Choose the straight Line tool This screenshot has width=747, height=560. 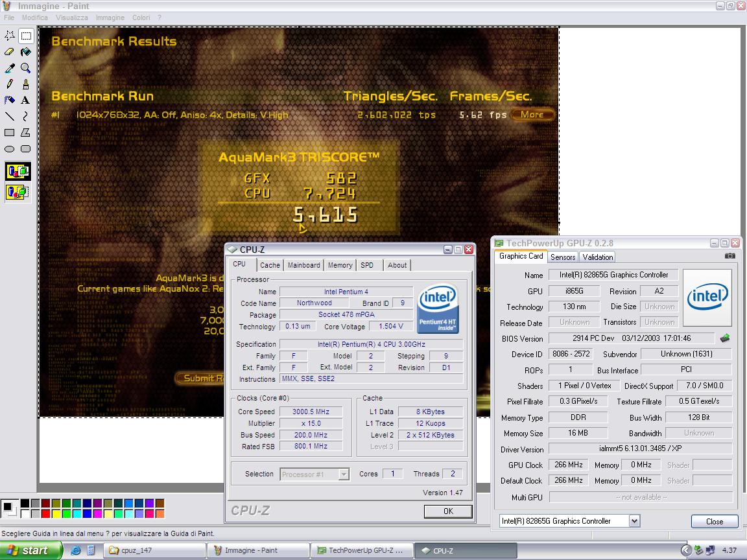coord(10,116)
